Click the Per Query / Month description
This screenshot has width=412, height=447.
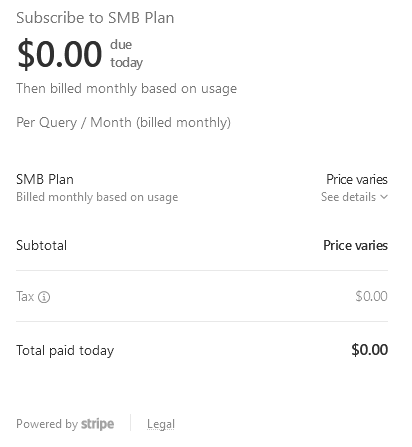pyautogui.click(x=124, y=123)
